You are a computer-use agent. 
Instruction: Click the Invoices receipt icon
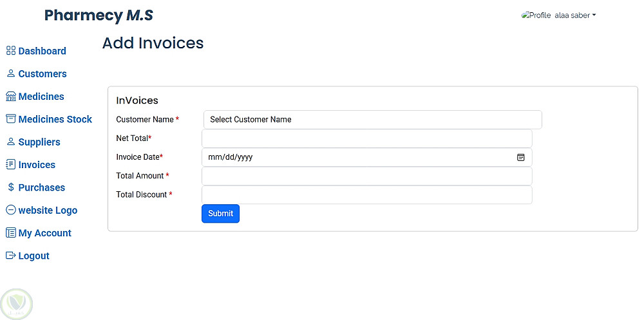(10, 165)
